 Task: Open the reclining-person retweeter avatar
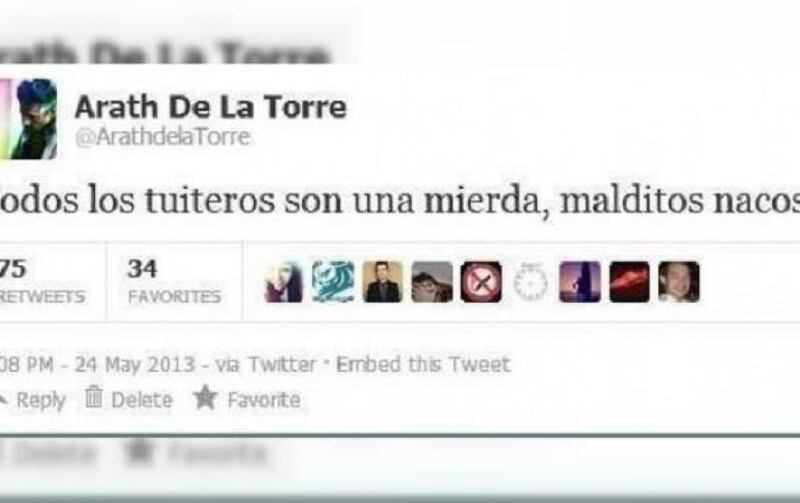coord(432,282)
